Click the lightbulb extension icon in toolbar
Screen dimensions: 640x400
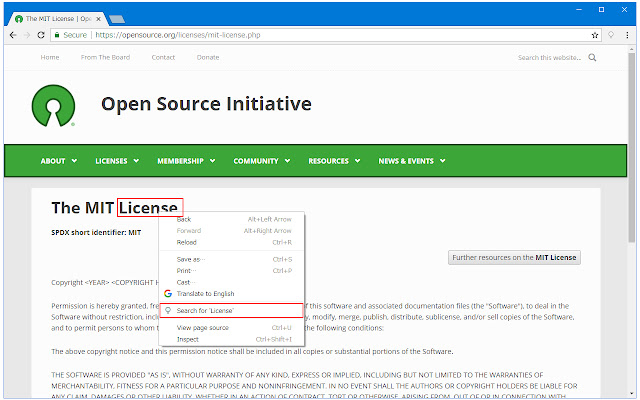click(x=611, y=35)
